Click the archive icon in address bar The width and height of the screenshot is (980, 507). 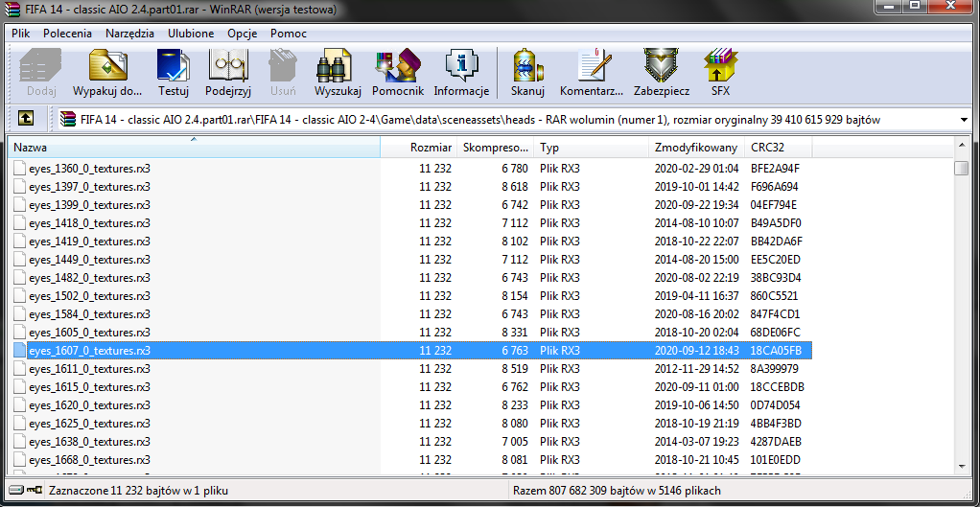[68, 119]
